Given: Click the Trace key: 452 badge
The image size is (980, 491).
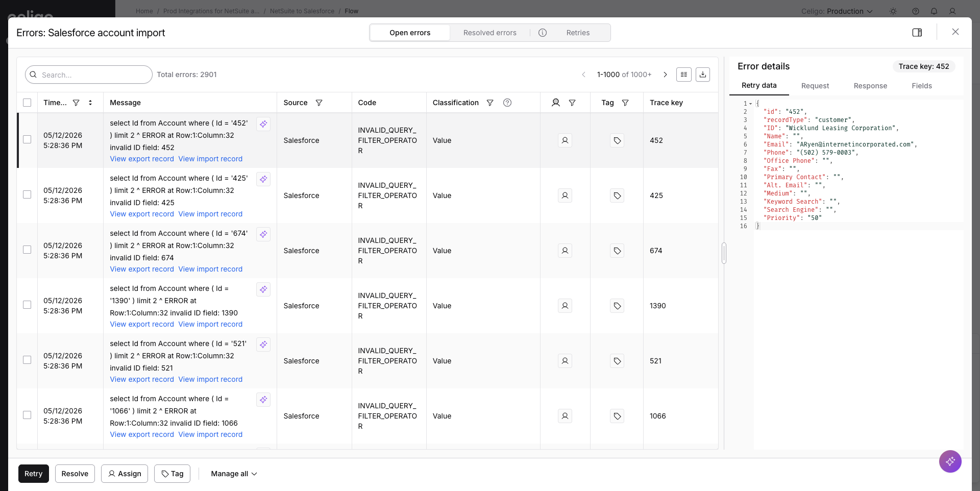Looking at the screenshot, I should click(x=924, y=66).
